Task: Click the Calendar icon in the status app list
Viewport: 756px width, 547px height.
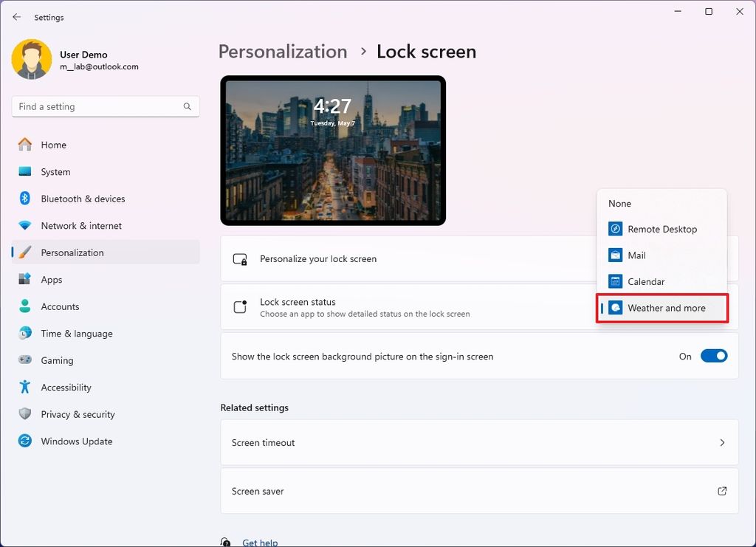Action: 614,281
